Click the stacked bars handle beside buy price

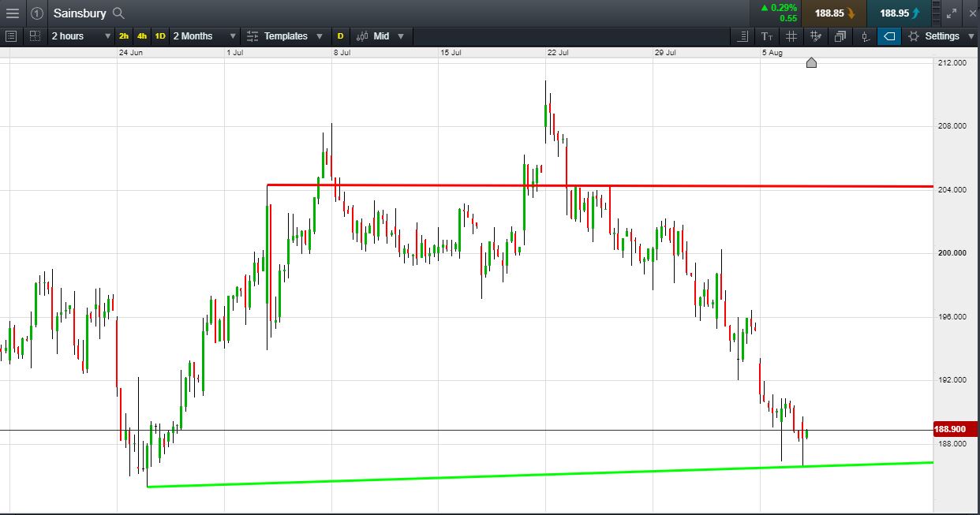[x=936, y=13]
